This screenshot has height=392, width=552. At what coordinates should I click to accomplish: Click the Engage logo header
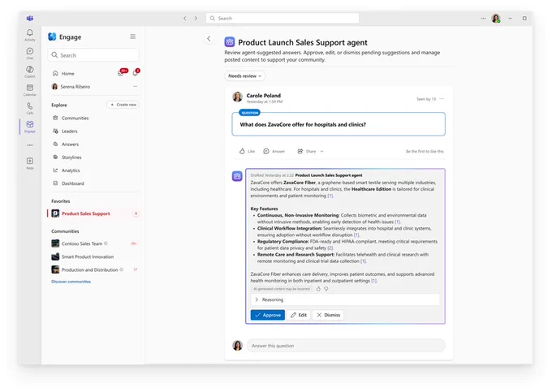[65, 37]
